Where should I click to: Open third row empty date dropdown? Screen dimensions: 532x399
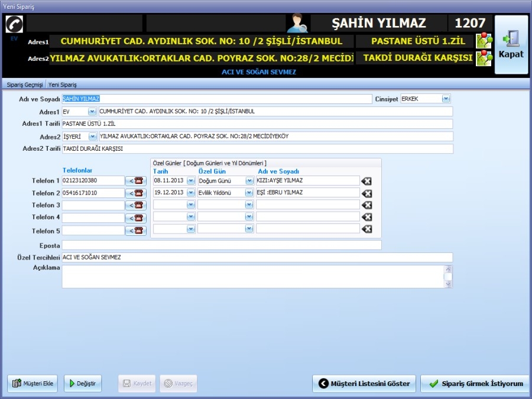click(x=191, y=205)
